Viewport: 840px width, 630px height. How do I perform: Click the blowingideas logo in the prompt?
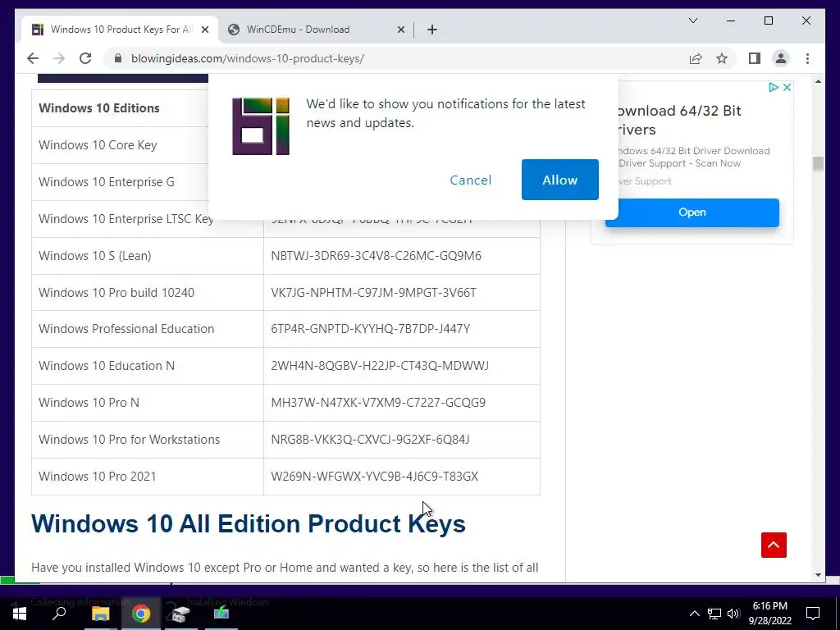[261, 126]
